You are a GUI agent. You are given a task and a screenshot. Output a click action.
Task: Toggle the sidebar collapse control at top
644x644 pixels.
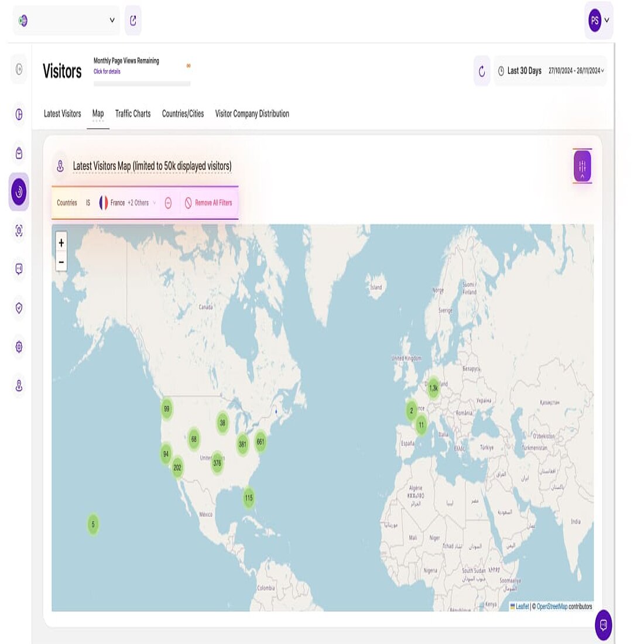pyautogui.click(x=19, y=68)
